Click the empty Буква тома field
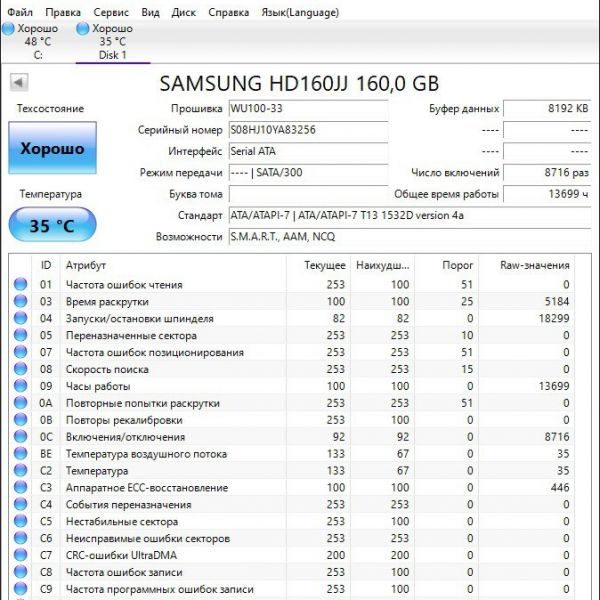 pos(308,194)
